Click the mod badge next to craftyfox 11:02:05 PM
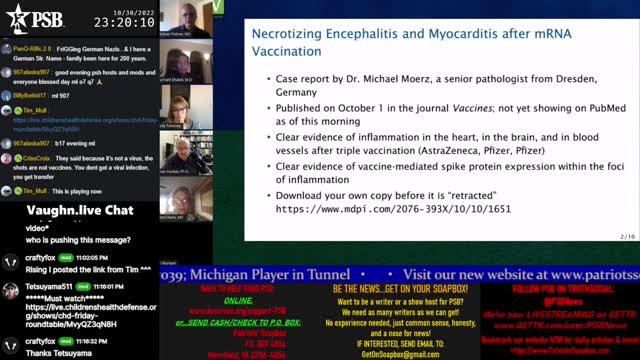Viewport: 640px width, 360px height. [x=66, y=258]
